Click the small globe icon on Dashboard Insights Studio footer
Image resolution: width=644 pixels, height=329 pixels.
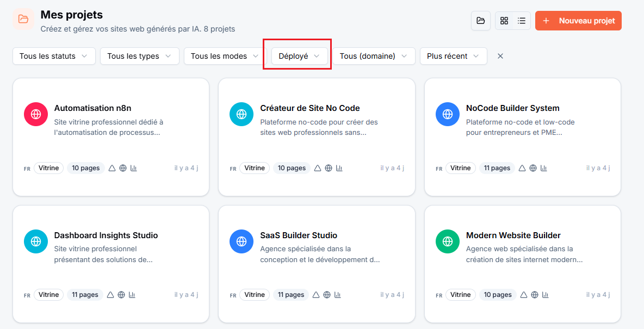(x=121, y=295)
